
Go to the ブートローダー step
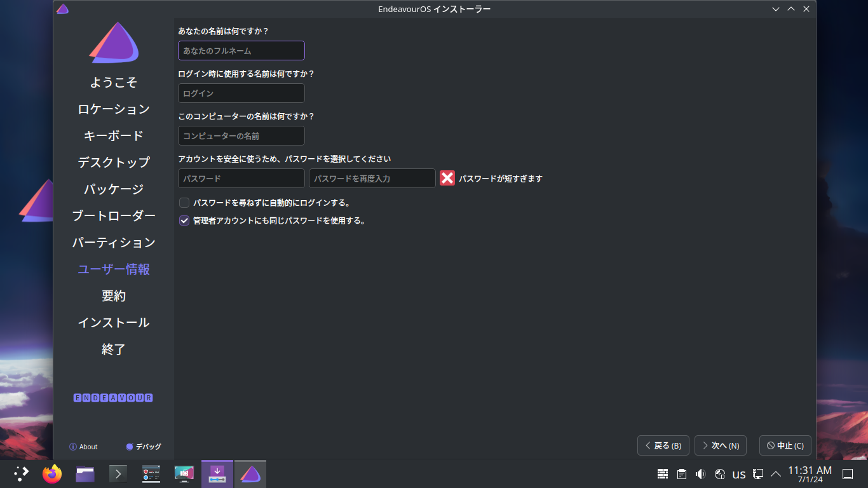(x=114, y=216)
